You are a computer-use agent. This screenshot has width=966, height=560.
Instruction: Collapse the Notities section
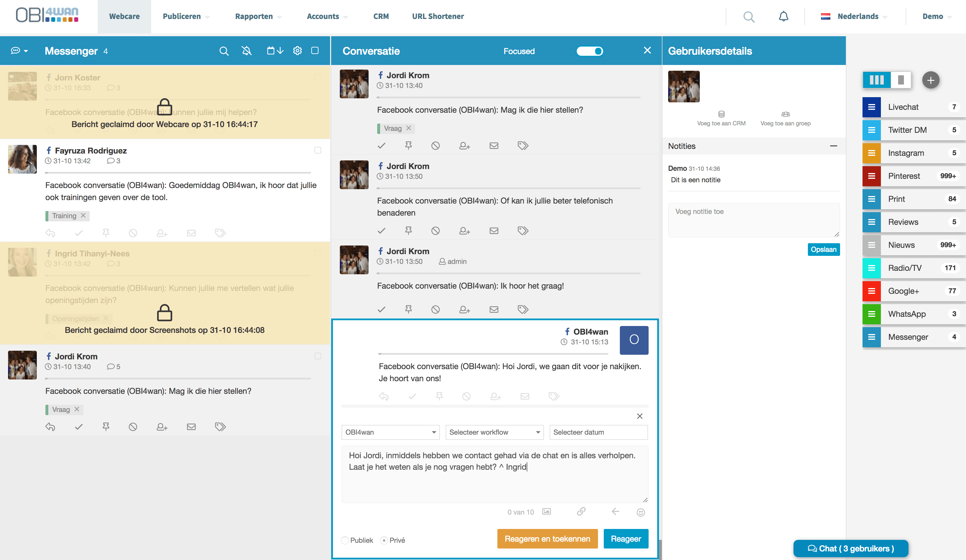click(834, 146)
